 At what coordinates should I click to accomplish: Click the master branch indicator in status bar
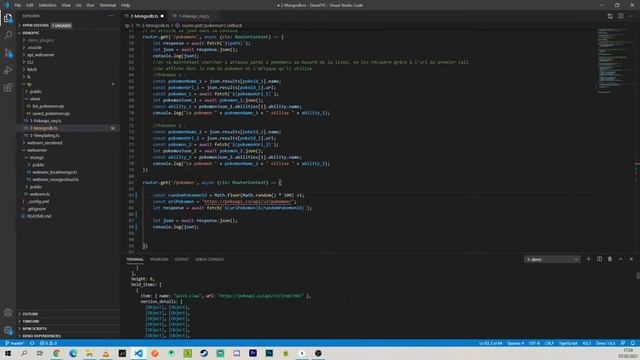pos(15,343)
